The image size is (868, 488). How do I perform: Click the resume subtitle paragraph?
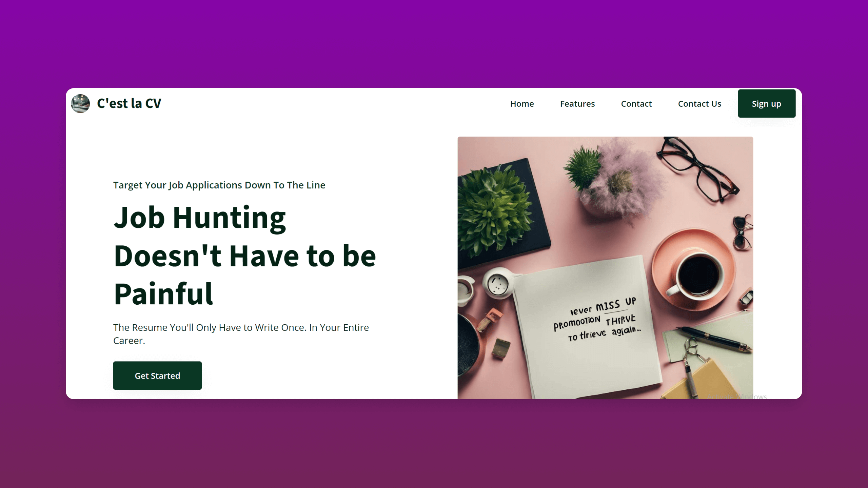click(x=241, y=334)
